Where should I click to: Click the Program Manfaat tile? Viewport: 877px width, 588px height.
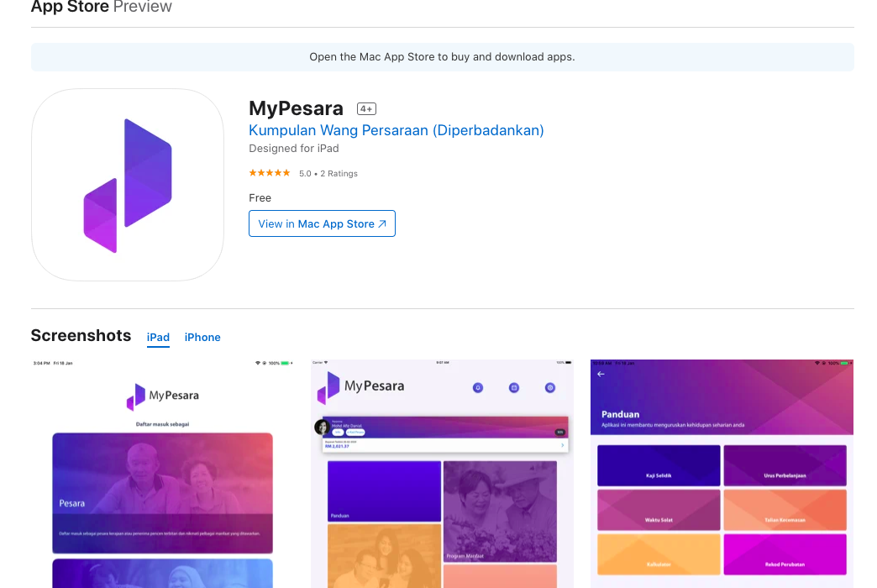point(500,512)
